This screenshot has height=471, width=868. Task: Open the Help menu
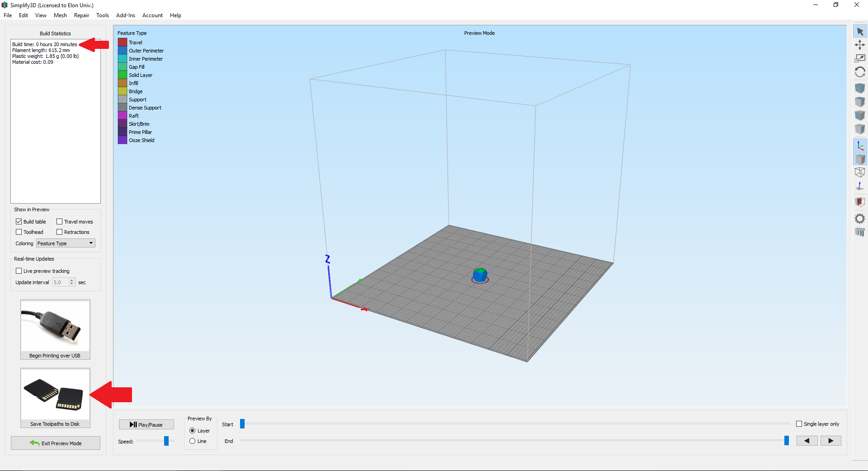pyautogui.click(x=175, y=15)
